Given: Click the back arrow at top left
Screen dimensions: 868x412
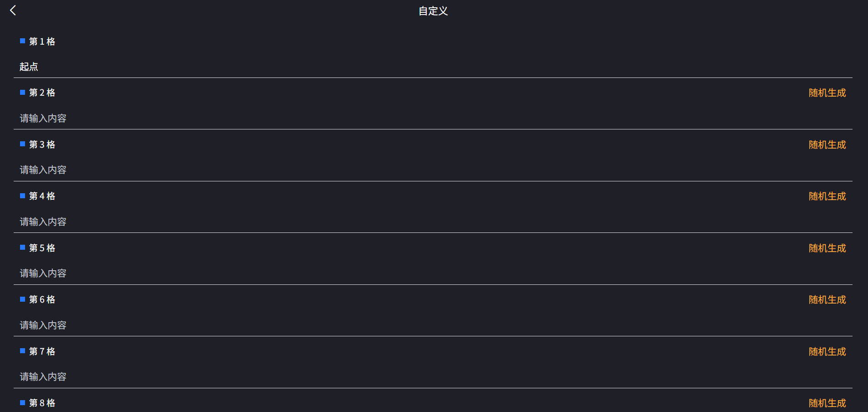Looking at the screenshot, I should 13,10.
